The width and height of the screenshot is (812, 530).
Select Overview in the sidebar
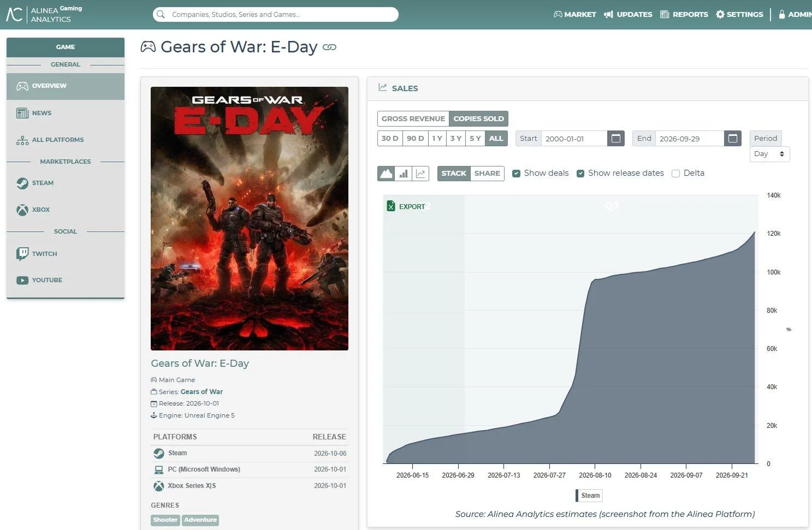click(66, 86)
